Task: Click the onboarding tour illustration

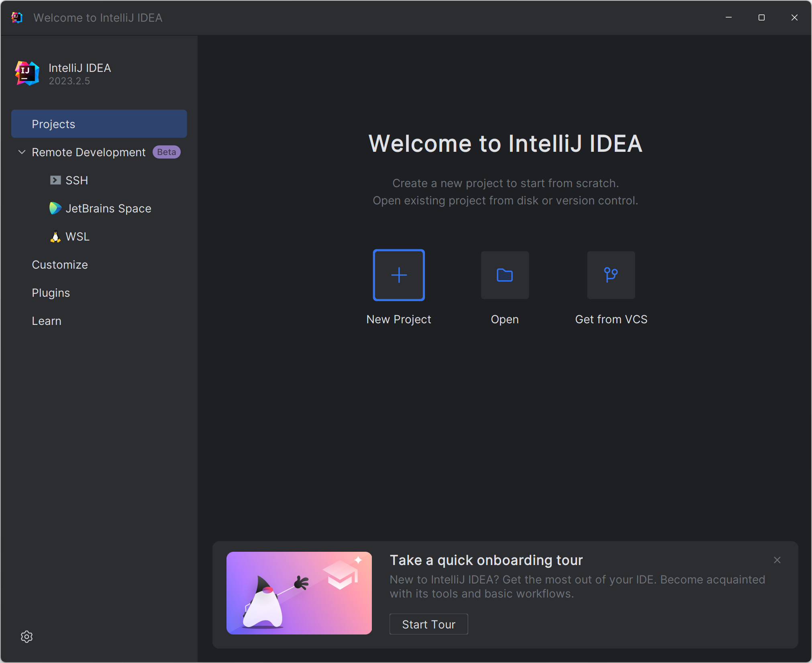Action: click(x=299, y=593)
